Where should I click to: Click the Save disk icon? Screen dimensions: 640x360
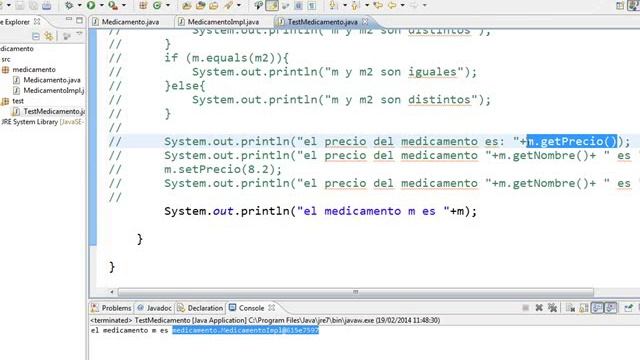point(19,5)
